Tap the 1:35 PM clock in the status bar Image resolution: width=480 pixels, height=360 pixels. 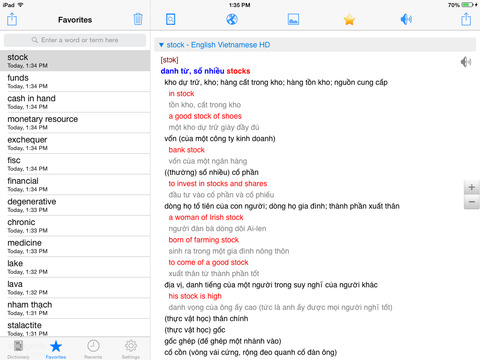[x=240, y=5]
